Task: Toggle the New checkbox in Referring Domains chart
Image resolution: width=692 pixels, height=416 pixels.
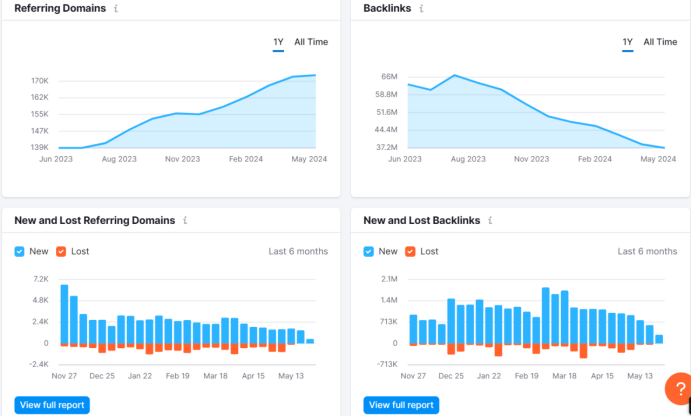Action: coord(20,251)
